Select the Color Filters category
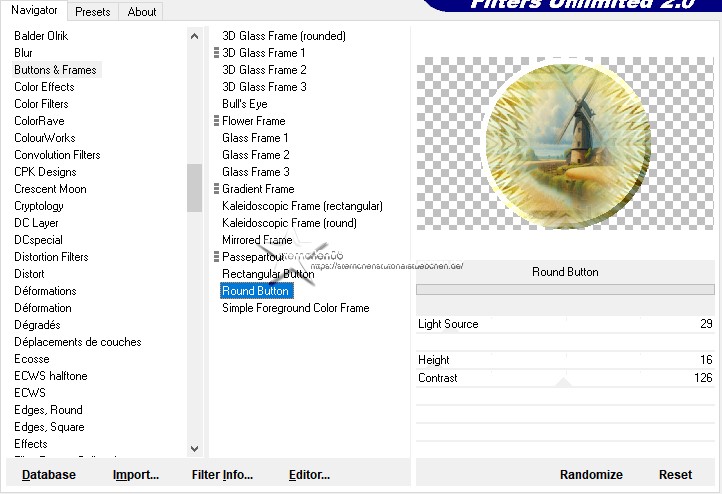The height and width of the screenshot is (494, 722). click(x=41, y=104)
